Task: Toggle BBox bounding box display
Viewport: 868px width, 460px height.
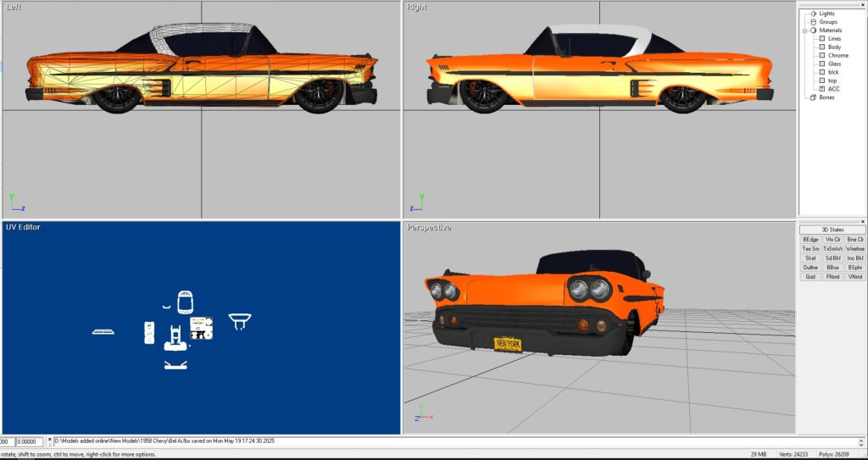Action: 832,268
